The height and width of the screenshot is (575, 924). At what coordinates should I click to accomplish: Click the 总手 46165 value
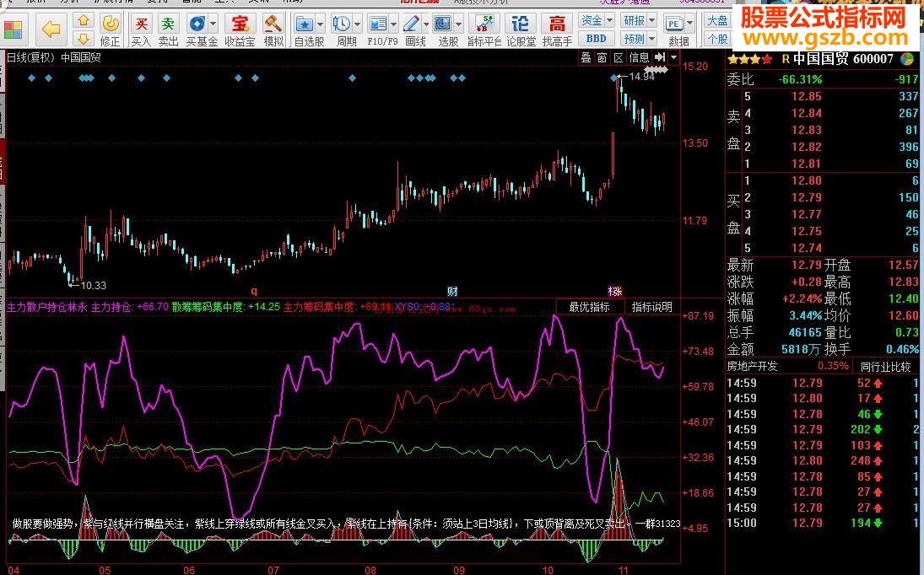click(805, 332)
